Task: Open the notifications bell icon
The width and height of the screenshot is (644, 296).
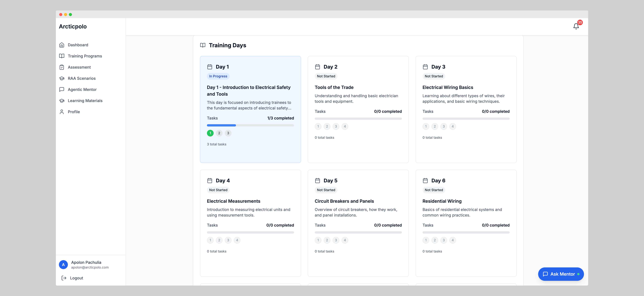Action: [576, 26]
